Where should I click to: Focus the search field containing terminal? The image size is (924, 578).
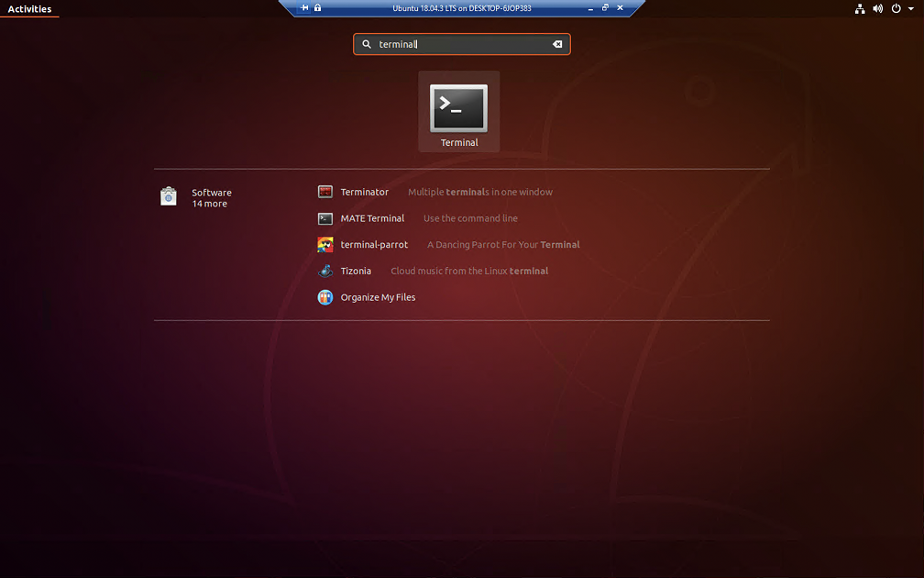click(x=462, y=44)
